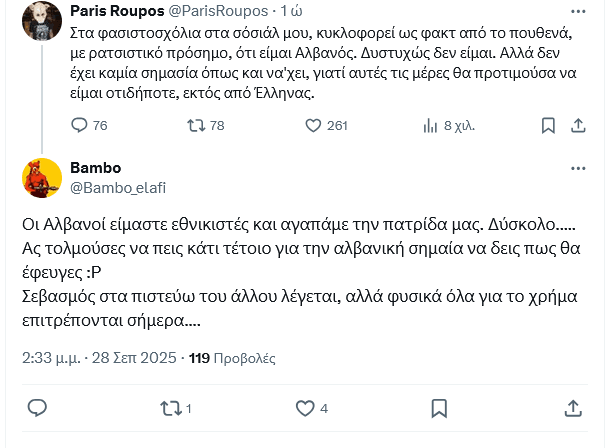Share Bambo's post
This screenshot has height=448, width=615.
(572, 408)
